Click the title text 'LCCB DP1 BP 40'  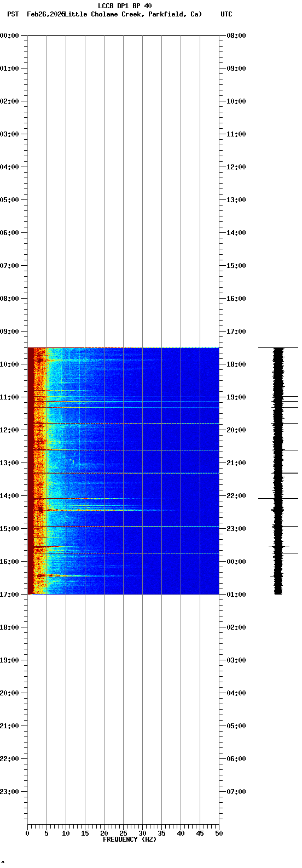pyautogui.click(x=125, y=6)
